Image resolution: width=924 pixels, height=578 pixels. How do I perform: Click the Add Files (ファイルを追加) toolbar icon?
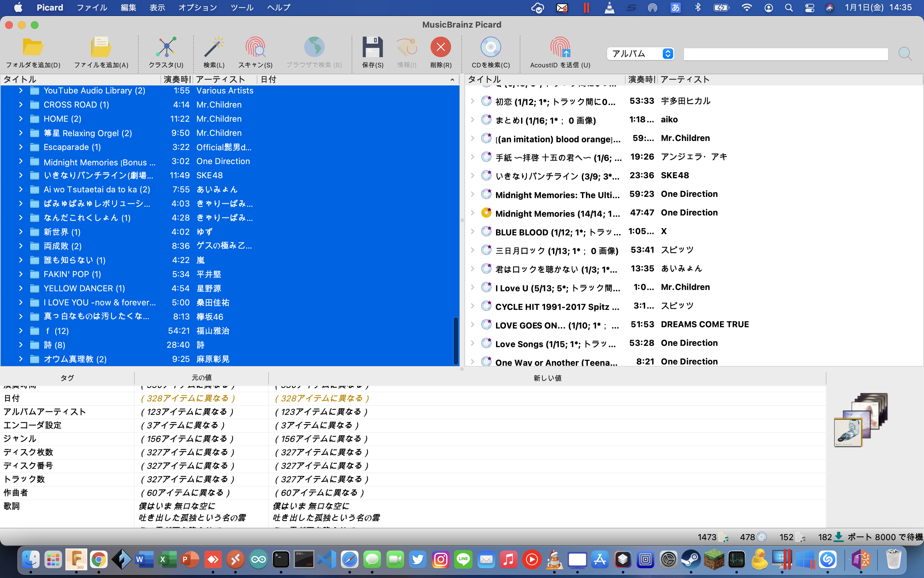101,48
